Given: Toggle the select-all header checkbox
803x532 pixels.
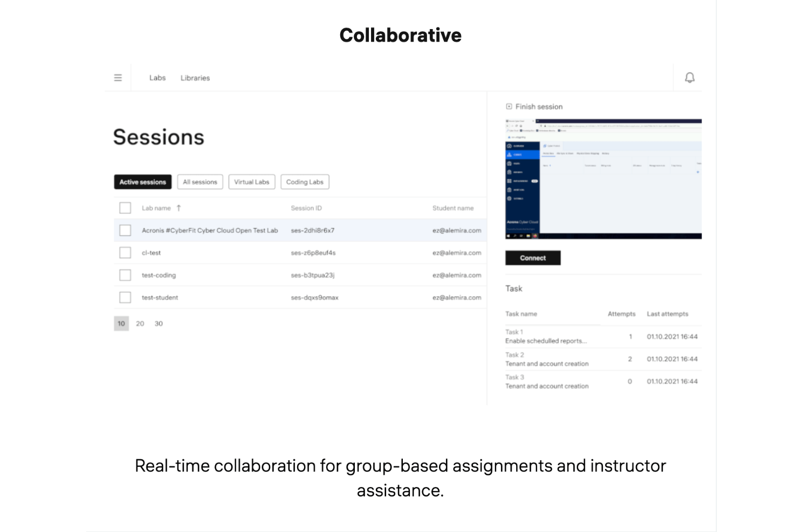Looking at the screenshot, I should [x=125, y=208].
